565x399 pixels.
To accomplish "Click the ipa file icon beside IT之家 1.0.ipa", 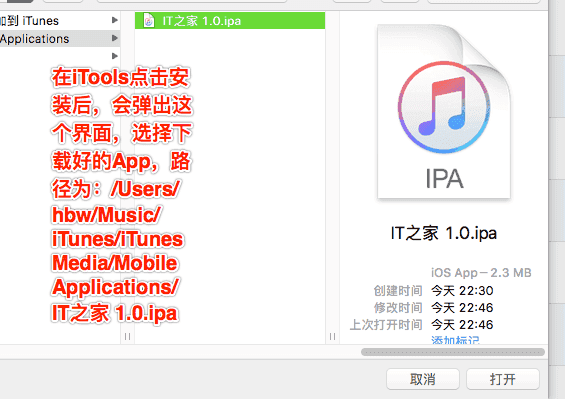I will [149, 21].
